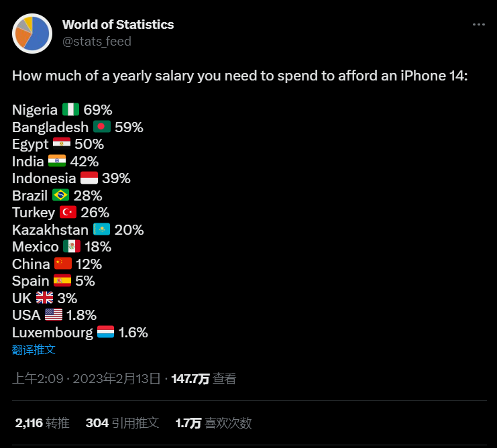This screenshot has height=448, width=497.
Task: Select the Turkey flag emoji
Action: tap(68, 213)
